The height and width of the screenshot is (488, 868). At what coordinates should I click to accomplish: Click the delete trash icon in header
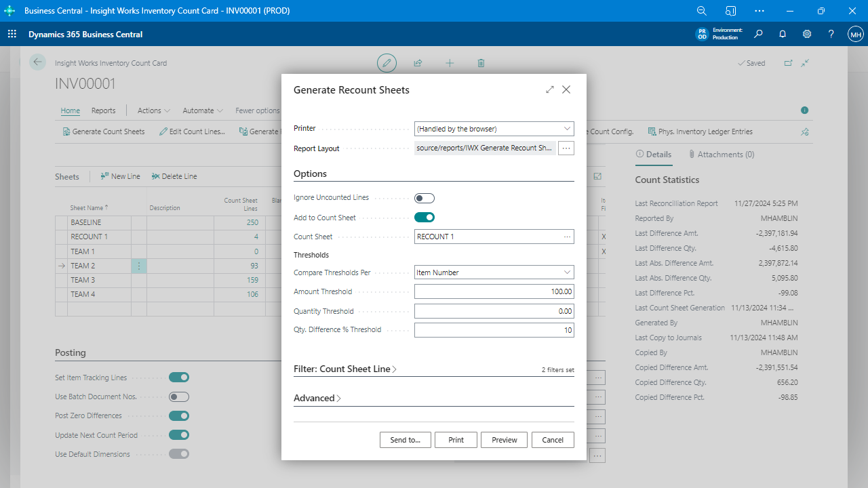pos(481,63)
